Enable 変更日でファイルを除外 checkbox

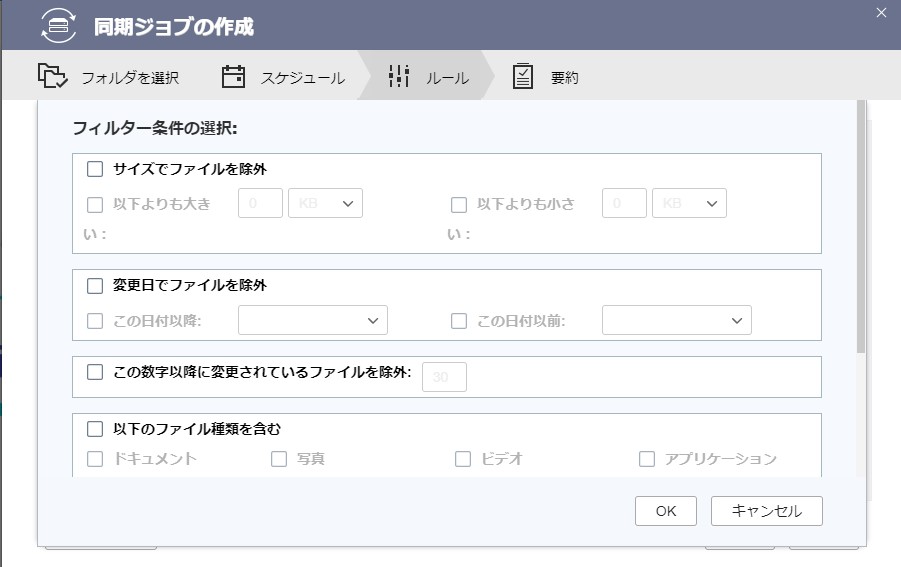[x=95, y=286]
